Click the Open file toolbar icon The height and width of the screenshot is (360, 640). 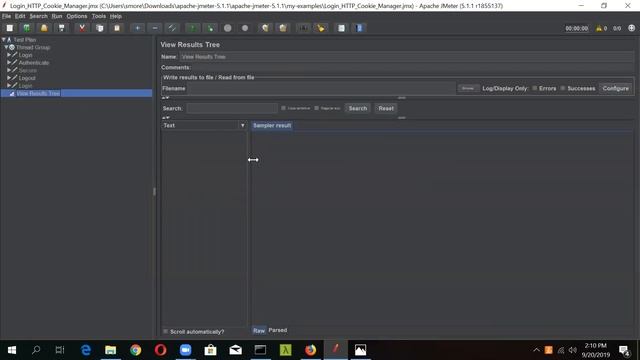point(44,28)
